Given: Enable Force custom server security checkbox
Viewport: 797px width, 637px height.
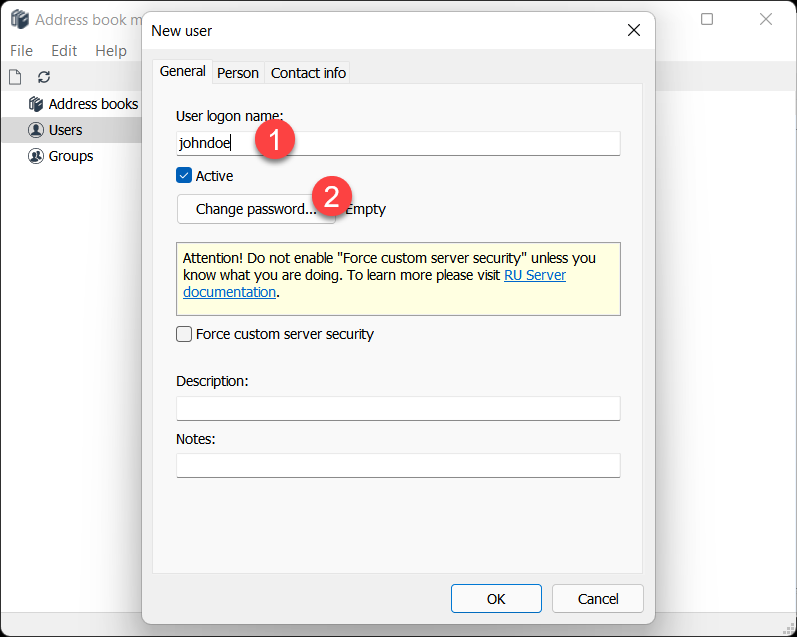Looking at the screenshot, I should click(x=184, y=334).
